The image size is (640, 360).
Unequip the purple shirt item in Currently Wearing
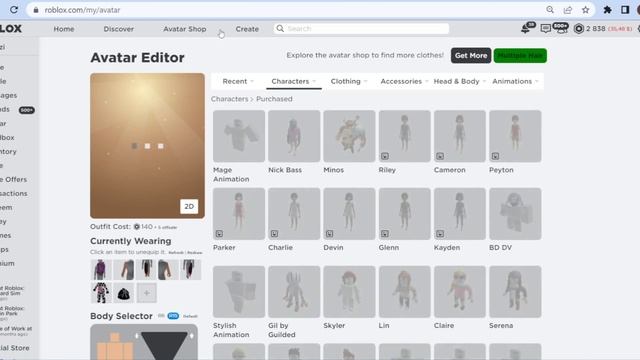tap(100, 269)
